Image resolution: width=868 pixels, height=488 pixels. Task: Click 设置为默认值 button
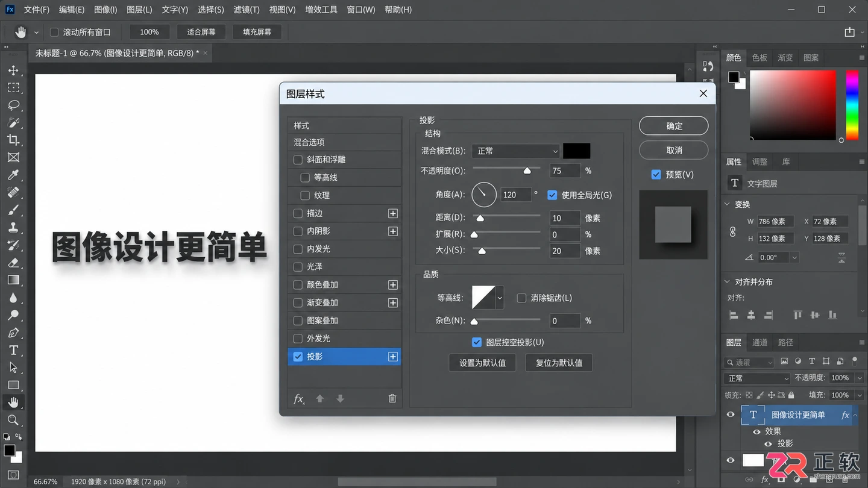point(483,363)
